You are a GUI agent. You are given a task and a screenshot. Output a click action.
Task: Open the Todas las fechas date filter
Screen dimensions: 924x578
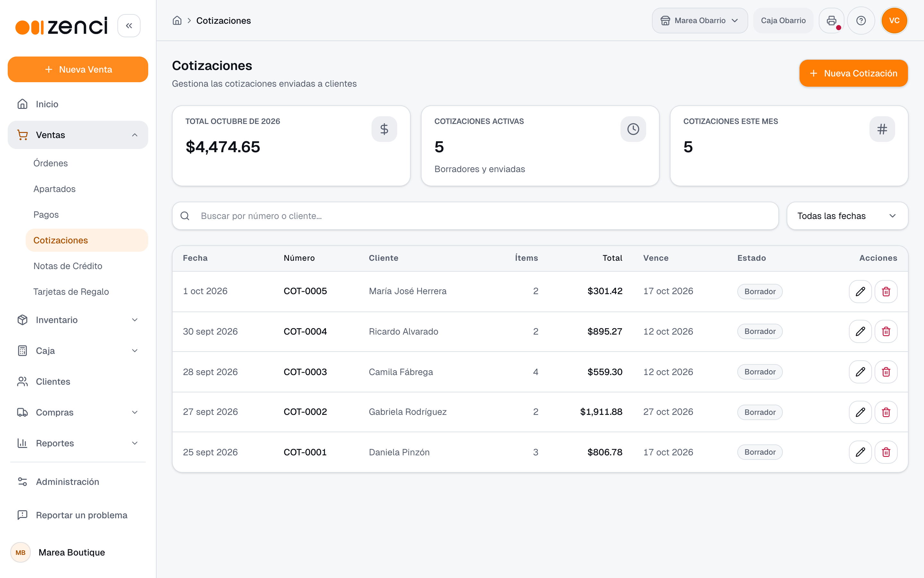click(847, 216)
